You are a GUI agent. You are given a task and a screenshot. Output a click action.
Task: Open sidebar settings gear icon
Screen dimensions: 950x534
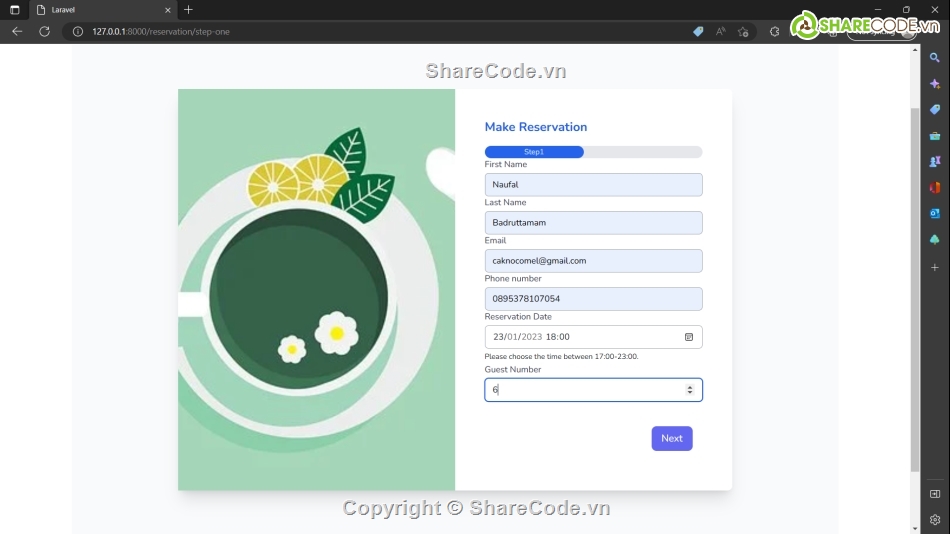coord(935,519)
